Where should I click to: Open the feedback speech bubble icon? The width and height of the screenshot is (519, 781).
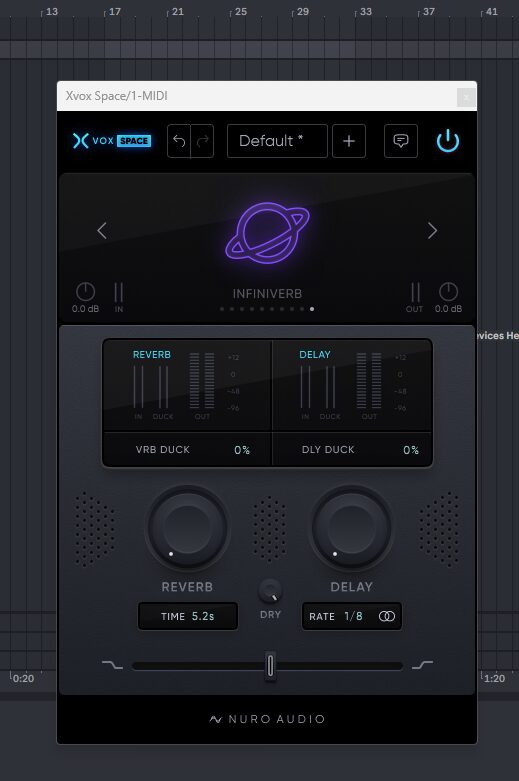pyautogui.click(x=401, y=141)
